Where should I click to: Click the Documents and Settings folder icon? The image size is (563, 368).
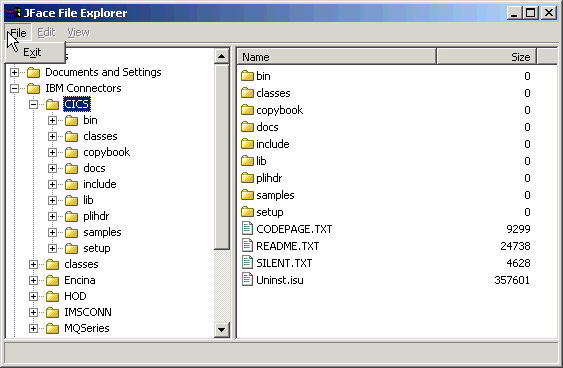(33, 73)
